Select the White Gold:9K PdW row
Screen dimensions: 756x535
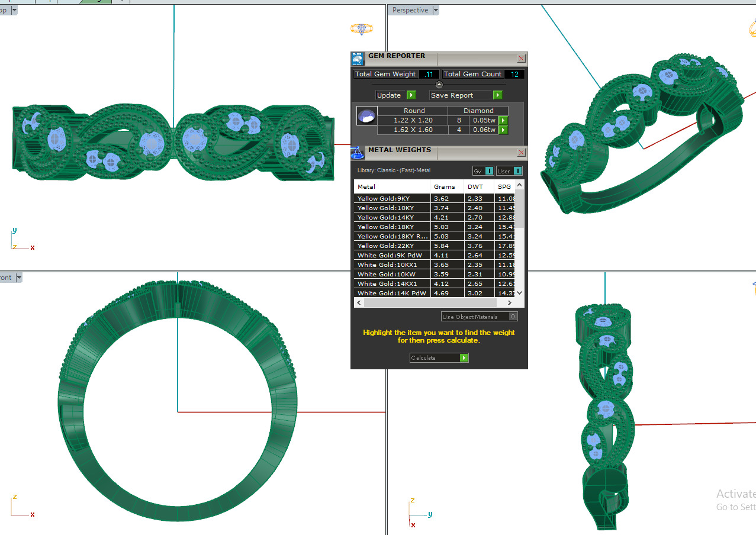click(435, 255)
